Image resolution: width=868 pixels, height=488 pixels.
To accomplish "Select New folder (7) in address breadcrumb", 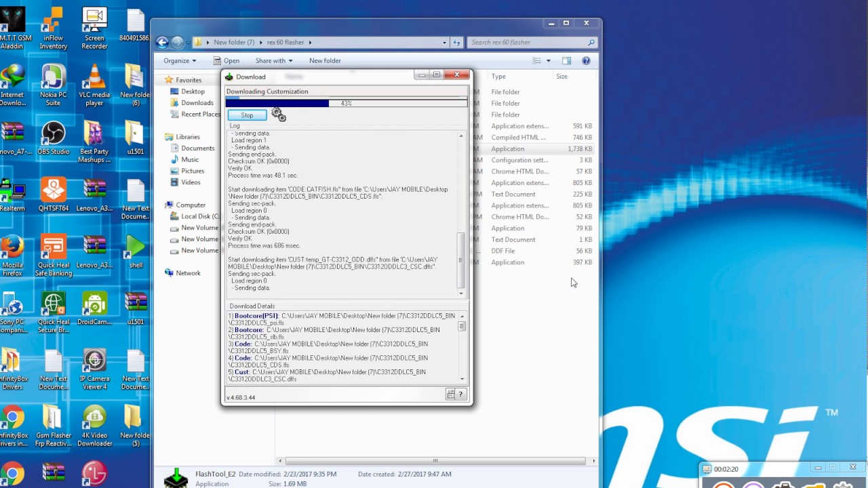I will coord(234,42).
